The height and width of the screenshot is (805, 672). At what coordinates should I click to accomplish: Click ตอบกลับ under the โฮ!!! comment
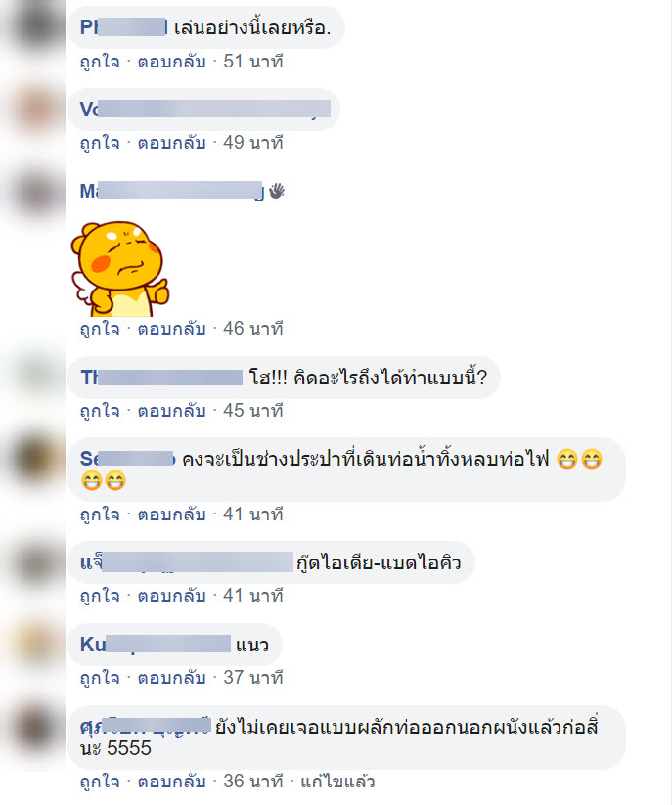(x=171, y=411)
